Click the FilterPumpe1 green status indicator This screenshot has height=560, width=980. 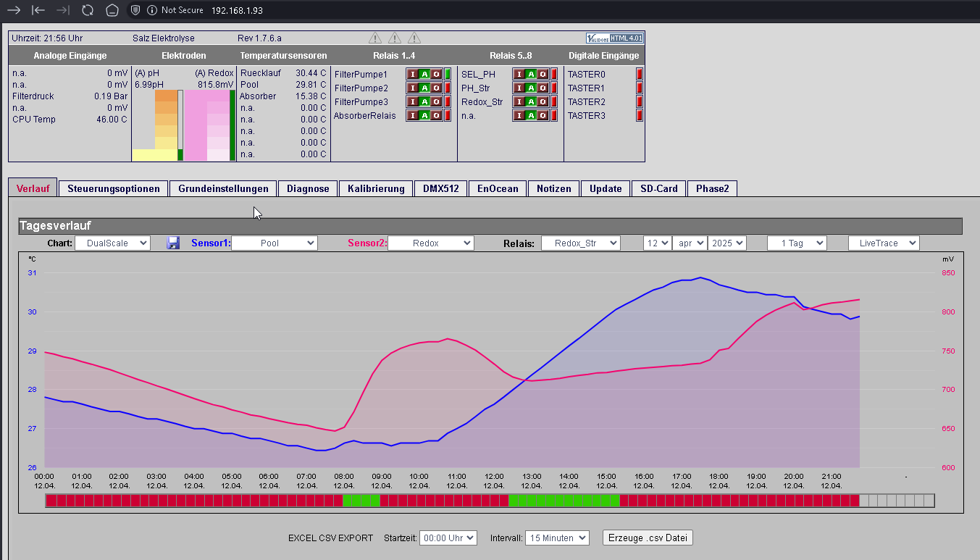447,74
